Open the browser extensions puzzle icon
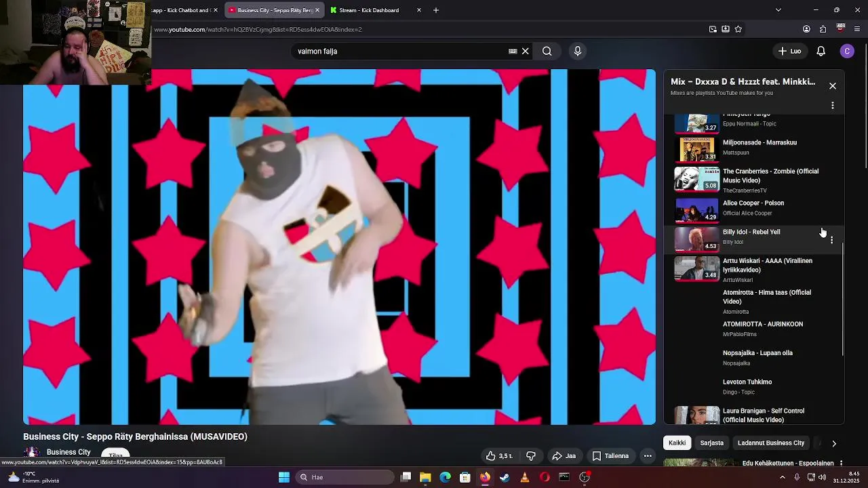This screenshot has width=868, height=488. pyautogui.click(x=823, y=29)
